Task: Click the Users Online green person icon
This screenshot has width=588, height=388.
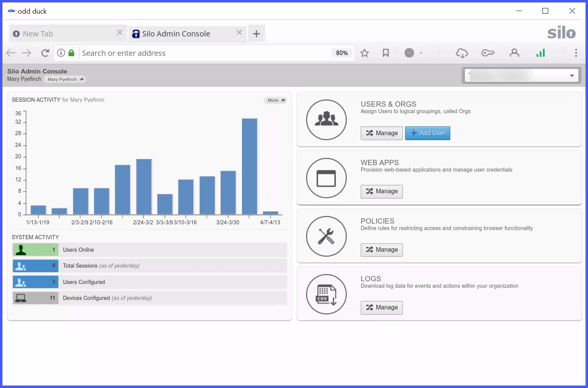Action: [x=21, y=250]
